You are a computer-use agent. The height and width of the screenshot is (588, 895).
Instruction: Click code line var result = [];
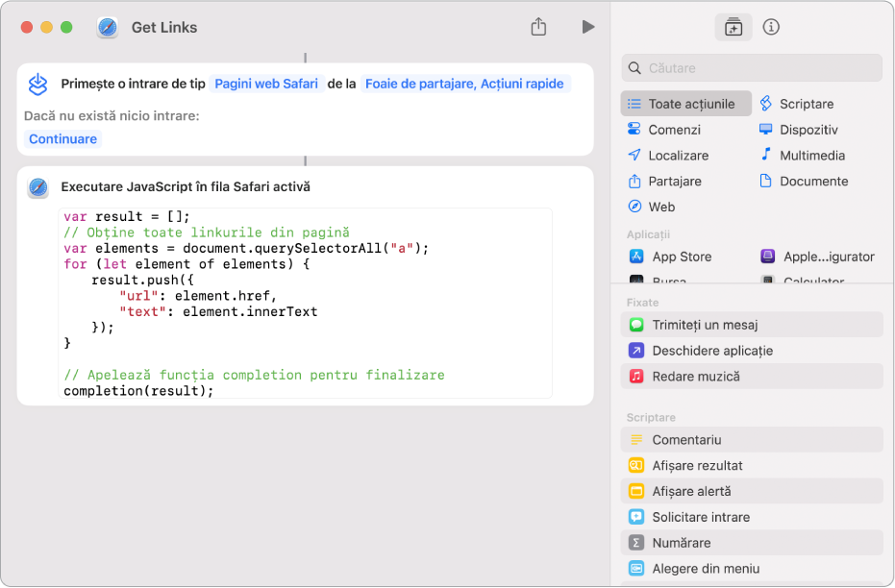click(x=127, y=217)
